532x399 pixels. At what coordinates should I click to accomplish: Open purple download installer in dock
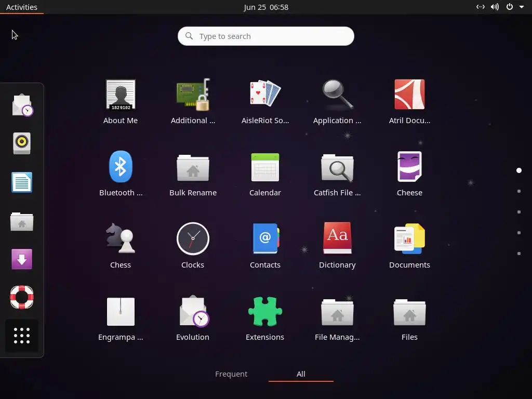[22, 259]
